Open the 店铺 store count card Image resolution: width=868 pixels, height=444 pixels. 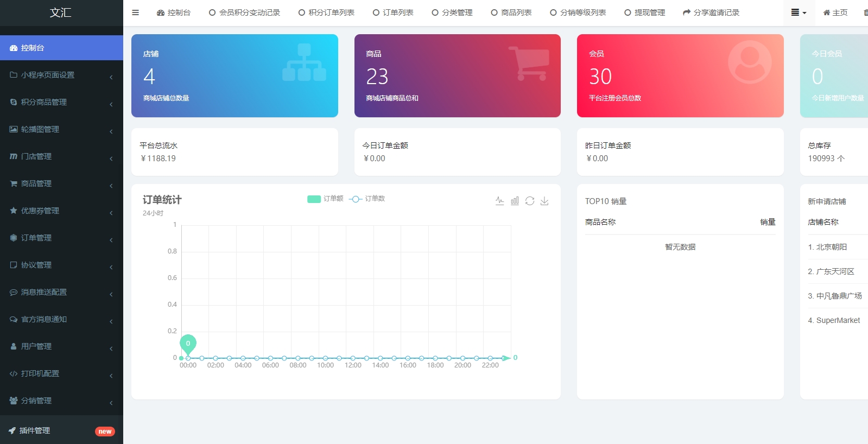click(x=235, y=75)
